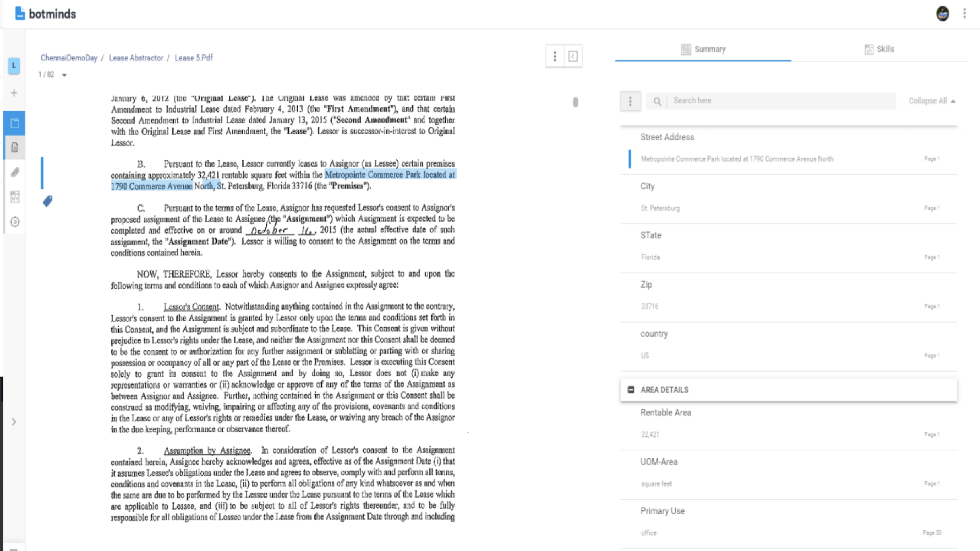Click the plus icon to add new item
The image size is (980, 551).
pyautogui.click(x=14, y=93)
